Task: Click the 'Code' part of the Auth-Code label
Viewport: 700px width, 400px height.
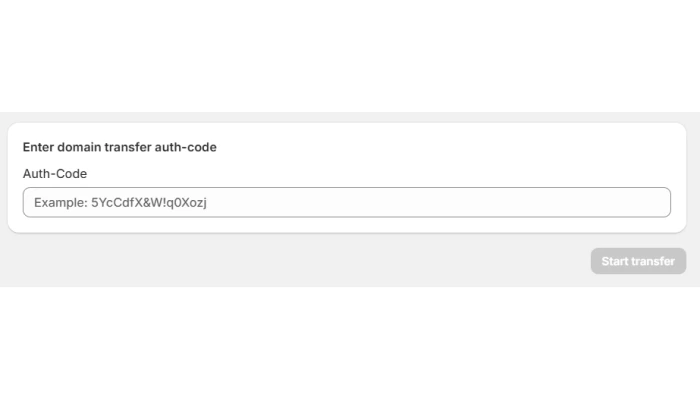Action: click(x=71, y=174)
